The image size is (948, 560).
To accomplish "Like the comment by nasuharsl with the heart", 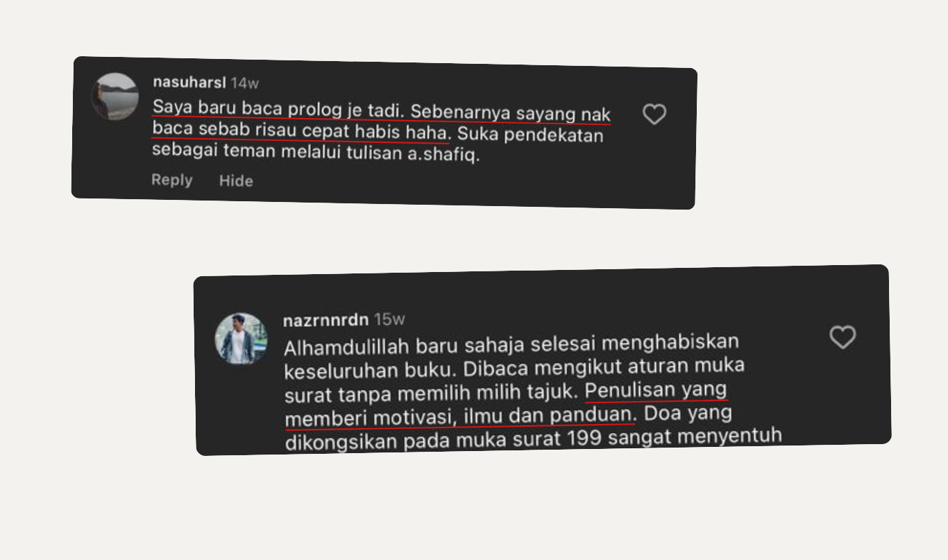I will click(x=654, y=114).
